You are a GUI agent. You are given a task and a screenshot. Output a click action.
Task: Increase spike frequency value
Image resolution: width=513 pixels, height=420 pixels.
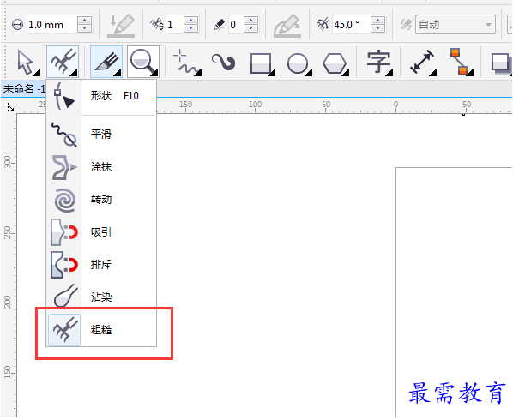point(190,21)
